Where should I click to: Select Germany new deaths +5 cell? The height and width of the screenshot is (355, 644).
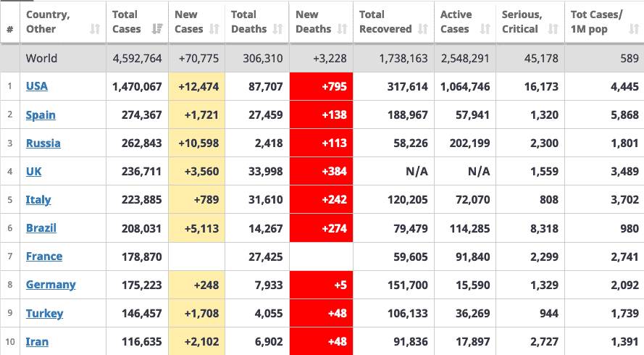coord(321,285)
